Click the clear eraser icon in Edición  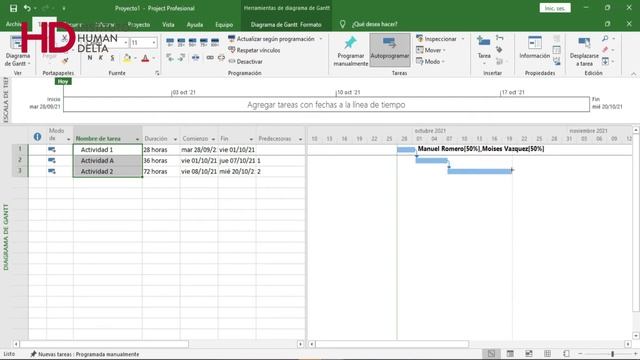coord(605,50)
